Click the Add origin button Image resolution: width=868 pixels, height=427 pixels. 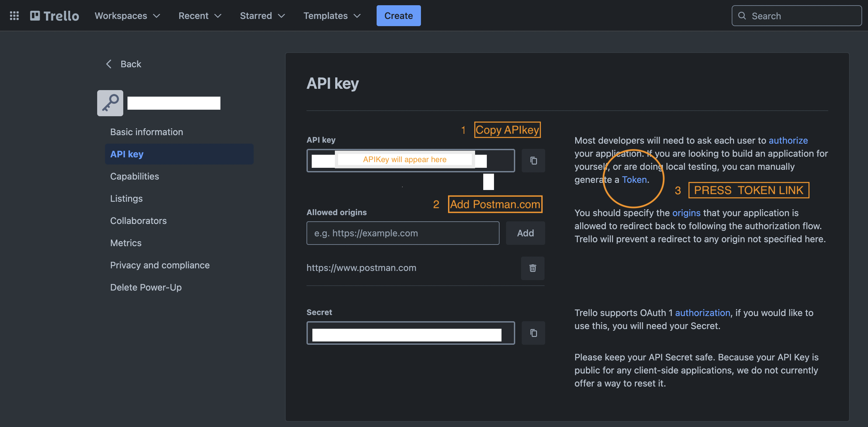tap(525, 233)
